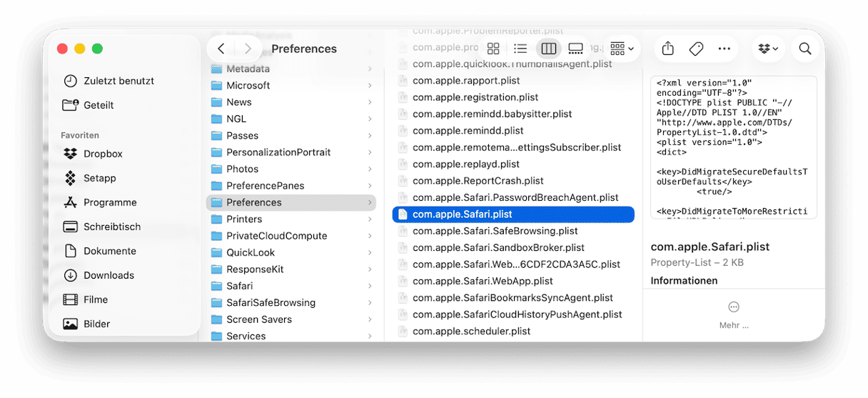This screenshot has height=398, width=868.
Task: Select com.apple.Safari.SandboxBroker.plist file
Action: coord(513,248)
